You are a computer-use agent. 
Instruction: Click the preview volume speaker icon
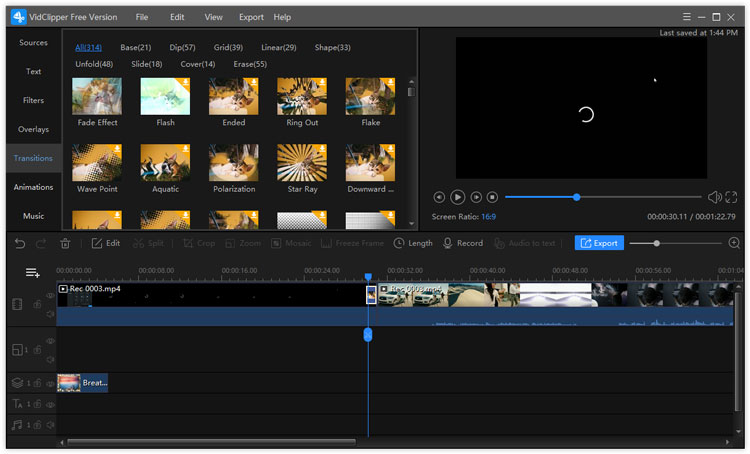[x=715, y=197]
